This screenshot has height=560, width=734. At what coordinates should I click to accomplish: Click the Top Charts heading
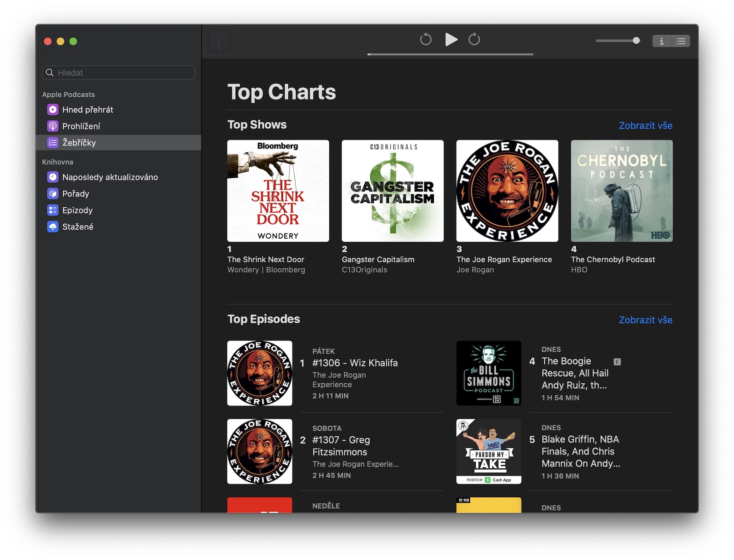(282, 92)
